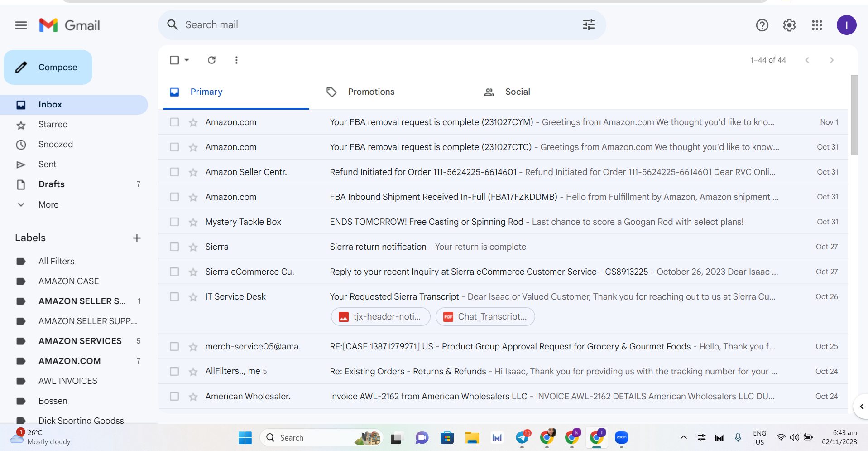Open Gmail settings gear

click(x=789, y=25)
